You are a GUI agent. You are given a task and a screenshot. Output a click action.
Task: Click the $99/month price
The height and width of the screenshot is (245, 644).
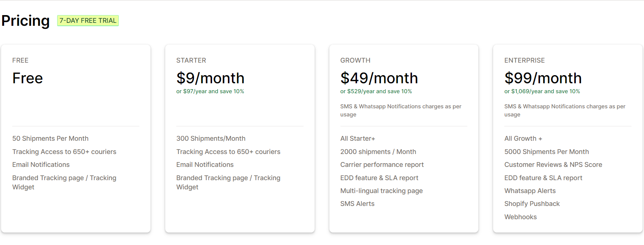(543, 78)
